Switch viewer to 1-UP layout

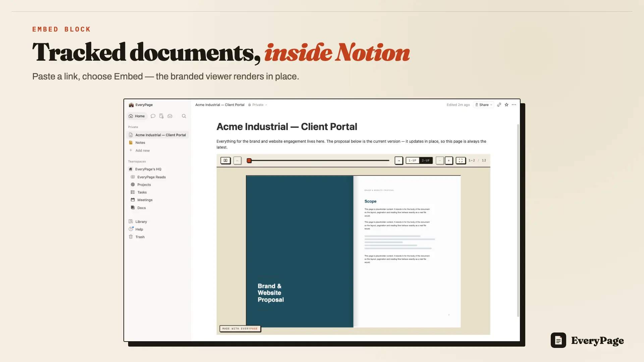(x=413, y=161)
